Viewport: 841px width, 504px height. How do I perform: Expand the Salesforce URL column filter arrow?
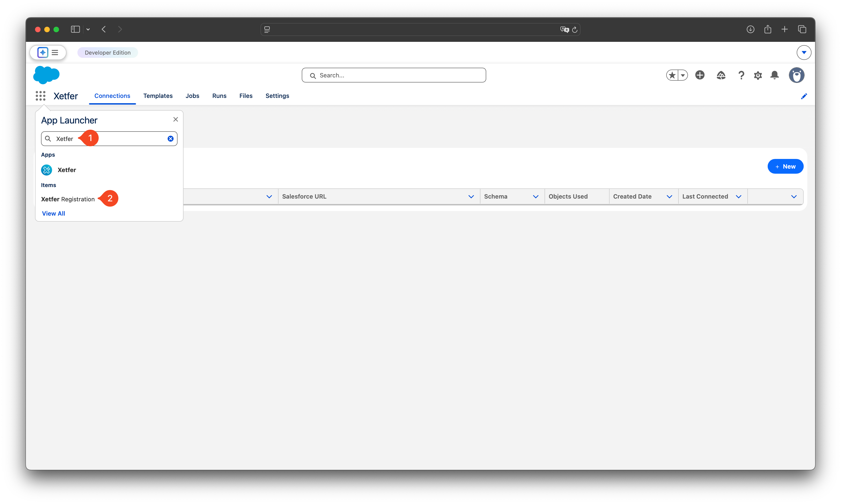[471, 196]
